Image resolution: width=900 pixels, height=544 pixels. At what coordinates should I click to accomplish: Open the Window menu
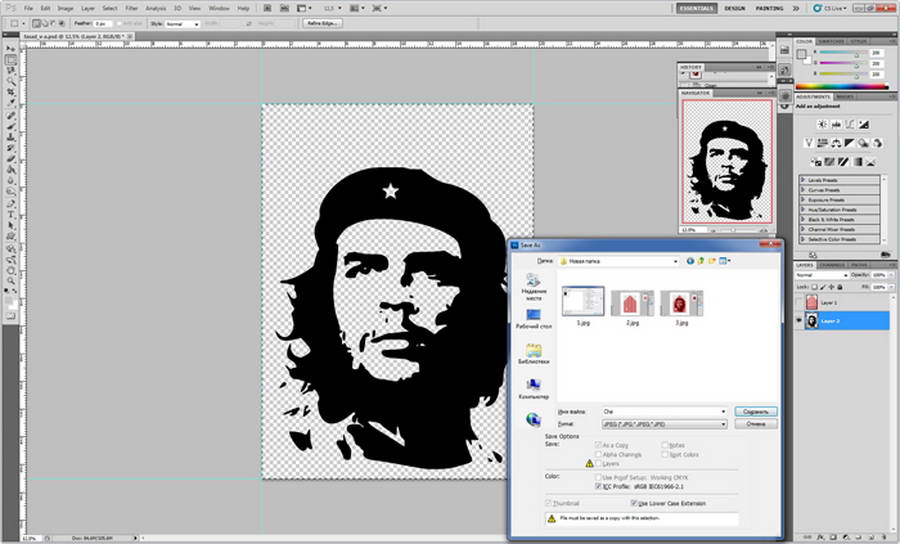tap(219, 8)
